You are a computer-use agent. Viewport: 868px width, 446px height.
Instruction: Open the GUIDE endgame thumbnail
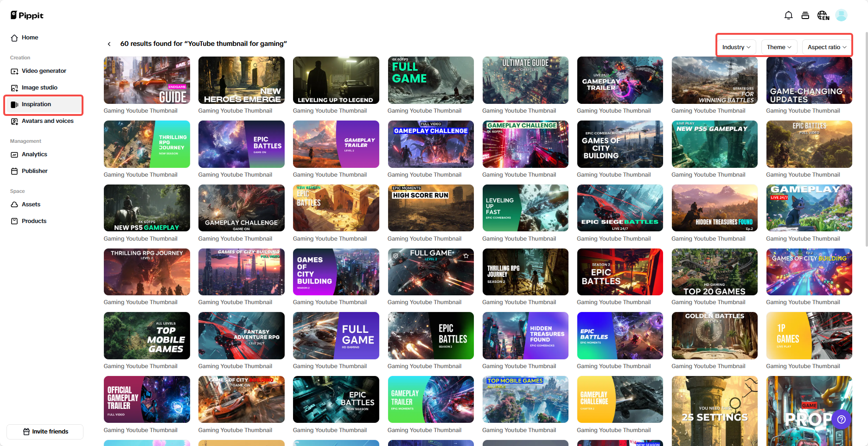tap(147, 80)
